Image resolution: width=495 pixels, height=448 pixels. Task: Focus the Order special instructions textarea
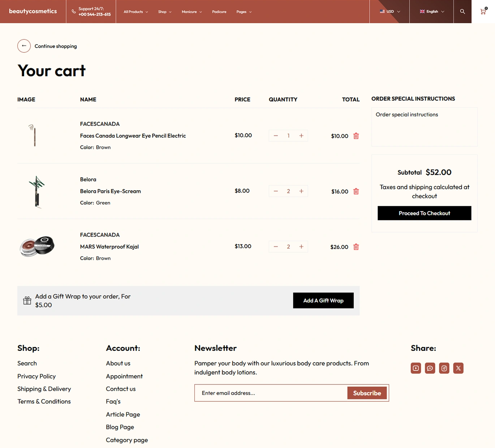coord(425,127)
